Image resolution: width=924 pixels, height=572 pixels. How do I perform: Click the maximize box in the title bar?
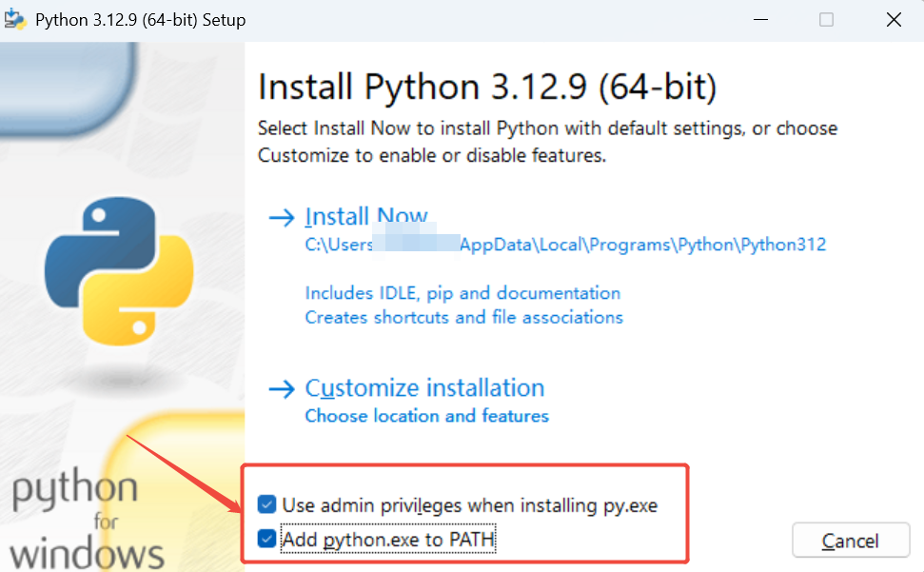pos(826,19)
